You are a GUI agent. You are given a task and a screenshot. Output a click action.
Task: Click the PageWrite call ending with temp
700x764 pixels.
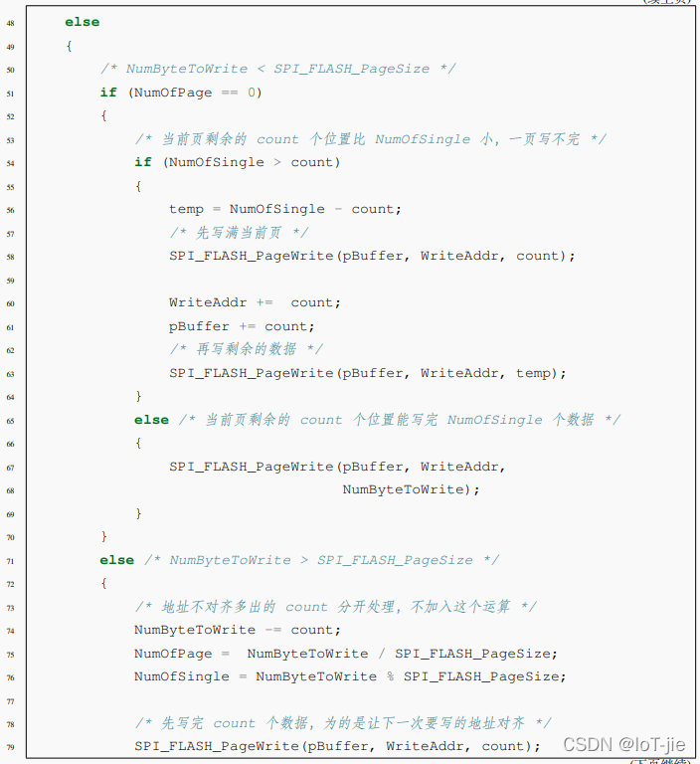pyautogui.click(x=367, y=373)
